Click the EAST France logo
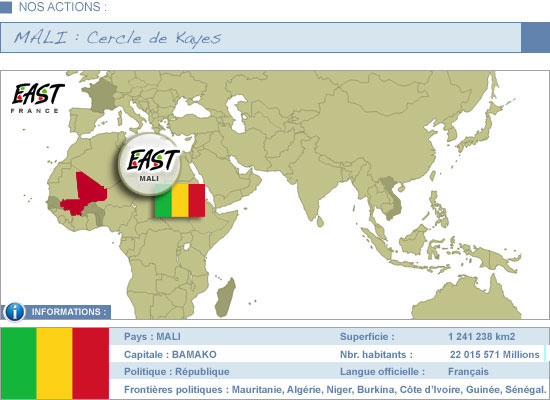The image size is (550, 400). (37, 98)
